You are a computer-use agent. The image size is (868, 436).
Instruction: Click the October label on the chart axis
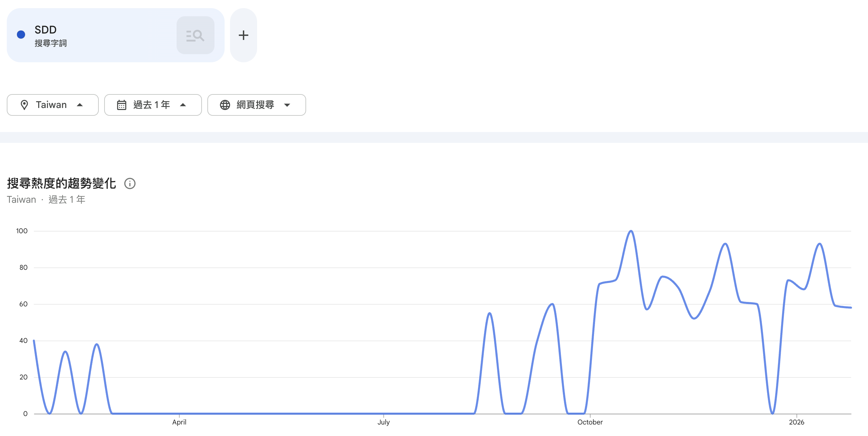(x=590, y=422)
